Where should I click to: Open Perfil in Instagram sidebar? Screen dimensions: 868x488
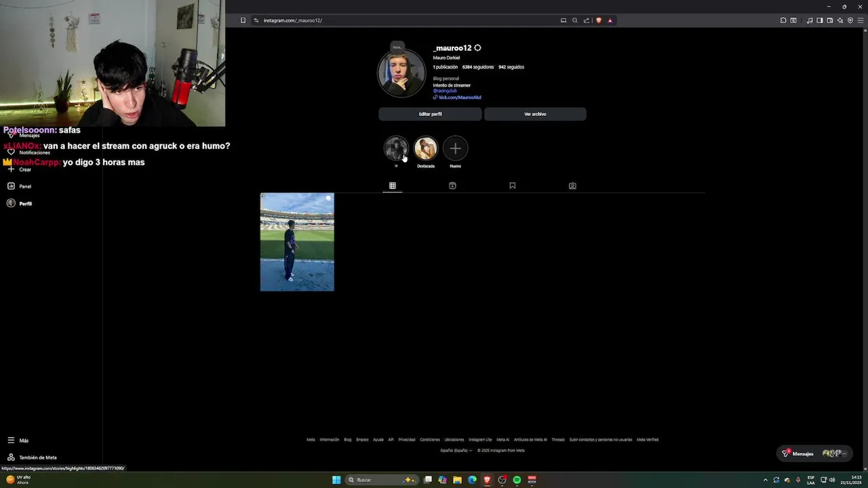(x=19, y=203)
